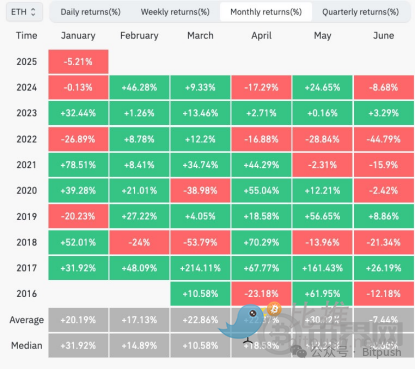Open the ETH coin selector dropdown

click(x=24, y=12)
